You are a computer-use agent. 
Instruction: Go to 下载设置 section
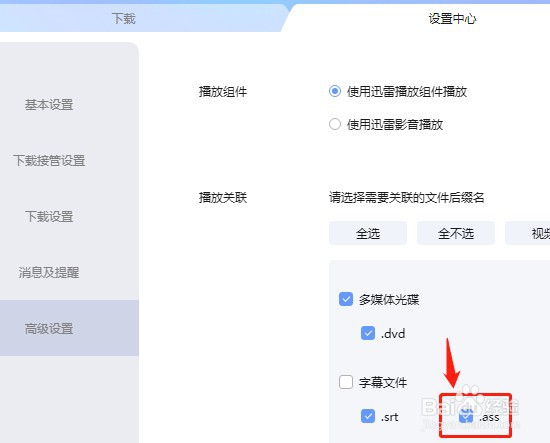point(49,216)
